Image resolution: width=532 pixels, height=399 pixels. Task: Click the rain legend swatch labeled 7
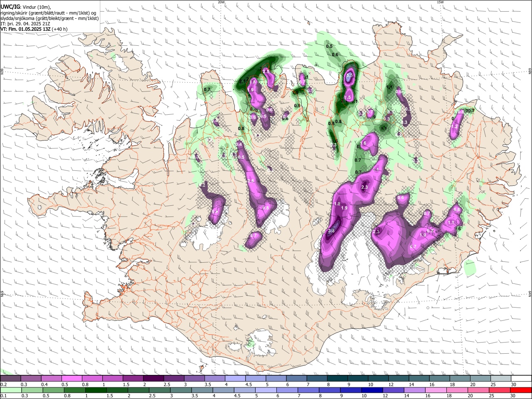pos(308,390)
